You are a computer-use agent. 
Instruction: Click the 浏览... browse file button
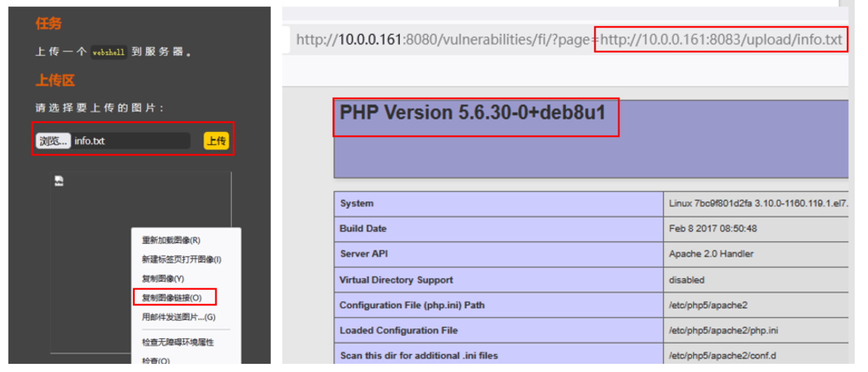pos(53,141)
